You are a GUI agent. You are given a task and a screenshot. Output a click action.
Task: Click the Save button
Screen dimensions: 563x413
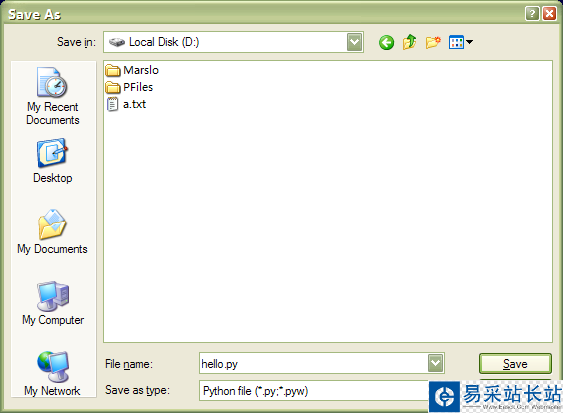point(515,364)
